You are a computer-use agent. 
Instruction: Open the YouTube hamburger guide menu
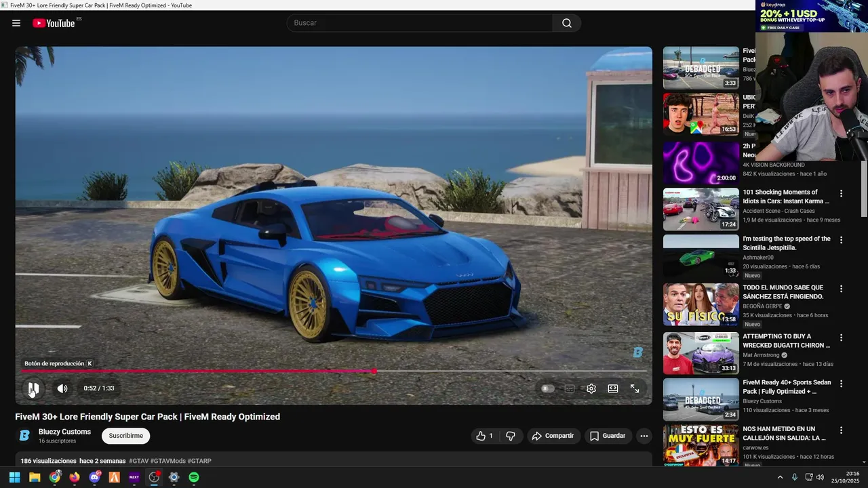(16, 23)
